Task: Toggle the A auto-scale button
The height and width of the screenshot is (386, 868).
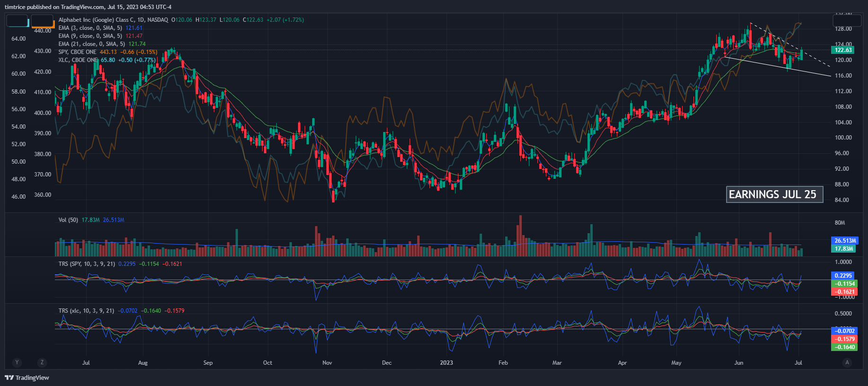Action: 847,362
